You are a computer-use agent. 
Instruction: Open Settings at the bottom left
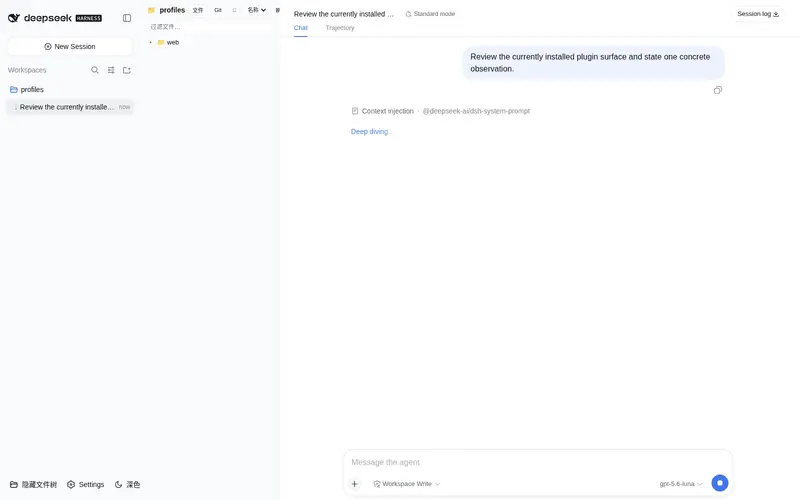tap(86, 484)
